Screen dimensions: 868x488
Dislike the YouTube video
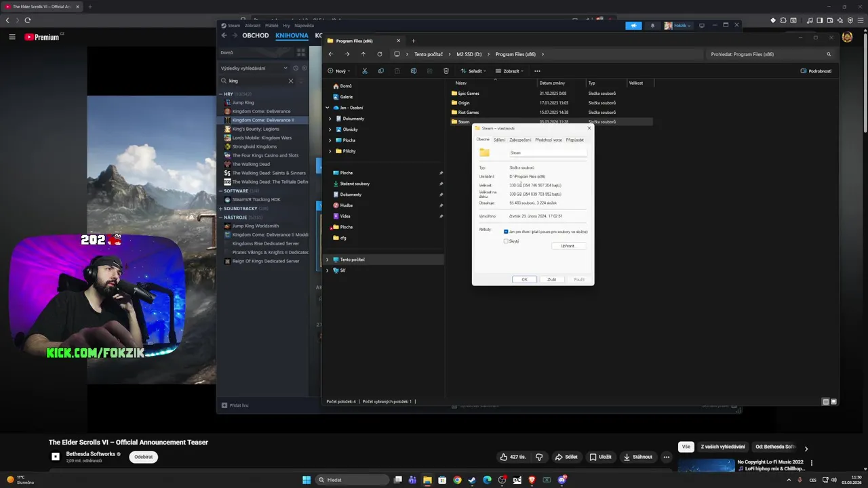[x=539, y=457]
